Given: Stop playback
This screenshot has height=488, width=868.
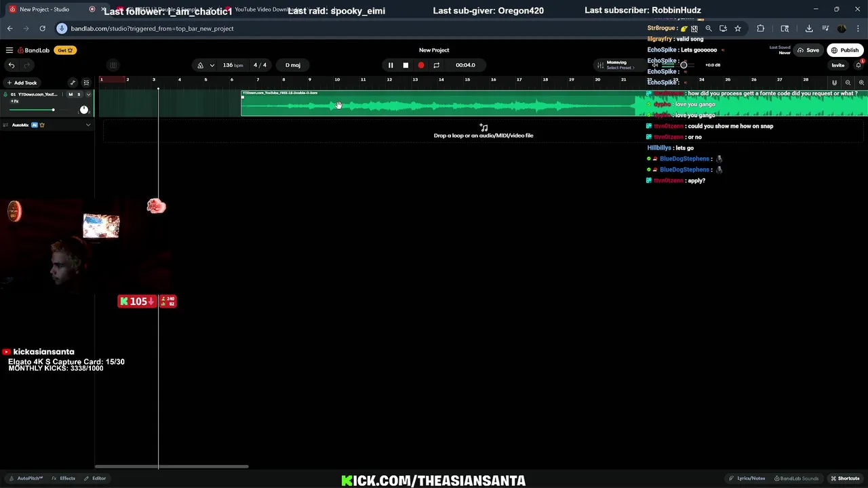Looking at the screenshot, I should pyautogui.click(x=406, y=65).
